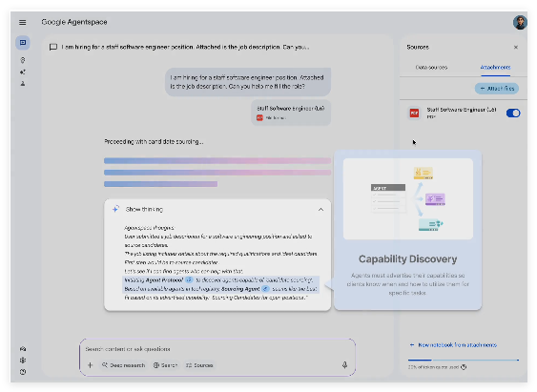Open the user profile avatar

520,23
